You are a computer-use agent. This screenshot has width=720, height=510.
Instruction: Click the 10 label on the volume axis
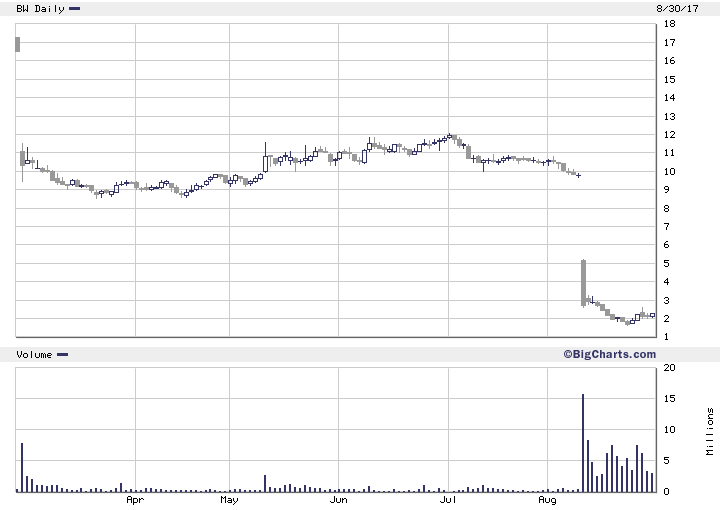(669, 430)
